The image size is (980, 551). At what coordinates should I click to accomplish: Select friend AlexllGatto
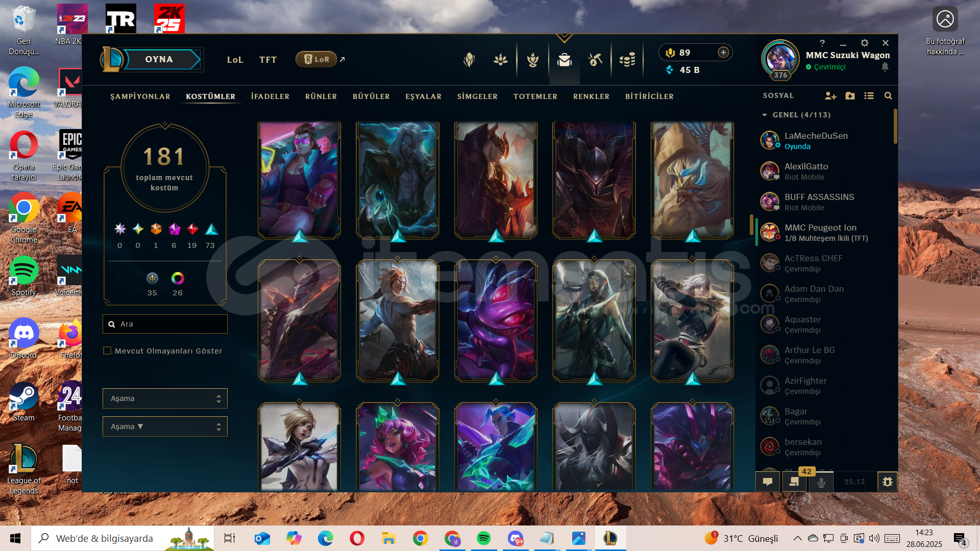coord(824,171)
